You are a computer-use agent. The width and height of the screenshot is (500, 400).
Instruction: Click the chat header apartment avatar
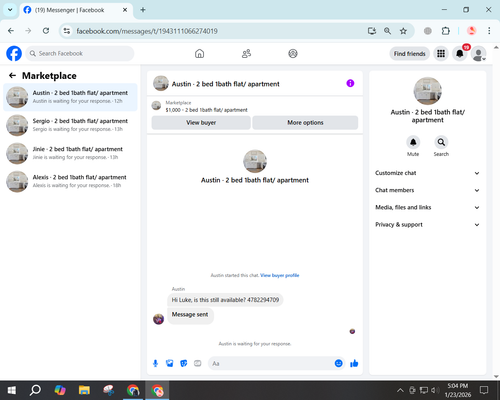pos(161,83)
